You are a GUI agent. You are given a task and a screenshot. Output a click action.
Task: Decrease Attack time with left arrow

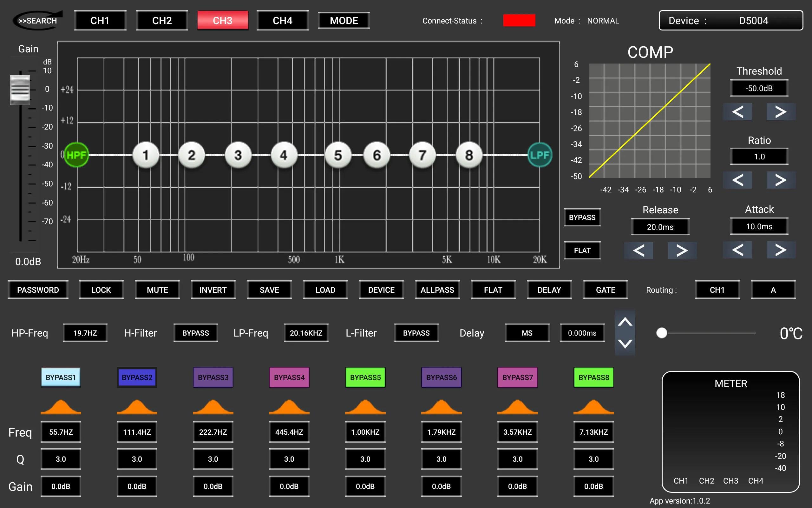pos(737,250)
